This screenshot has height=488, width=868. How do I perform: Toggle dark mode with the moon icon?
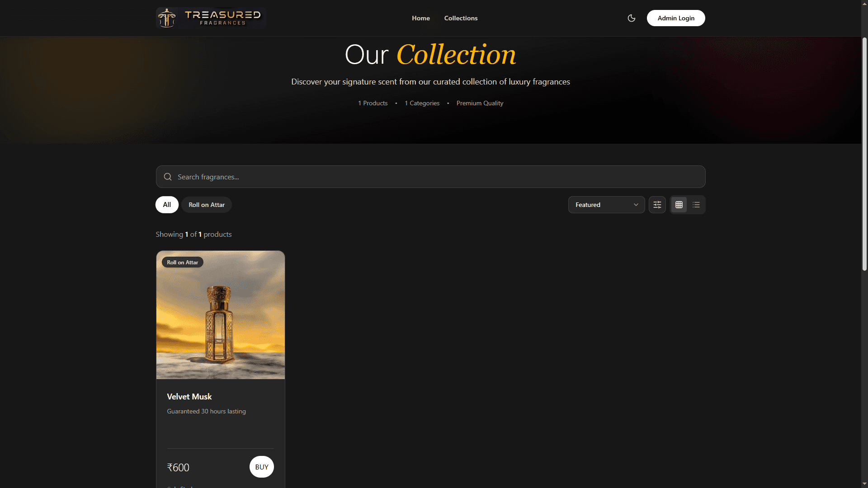[631, 18]
